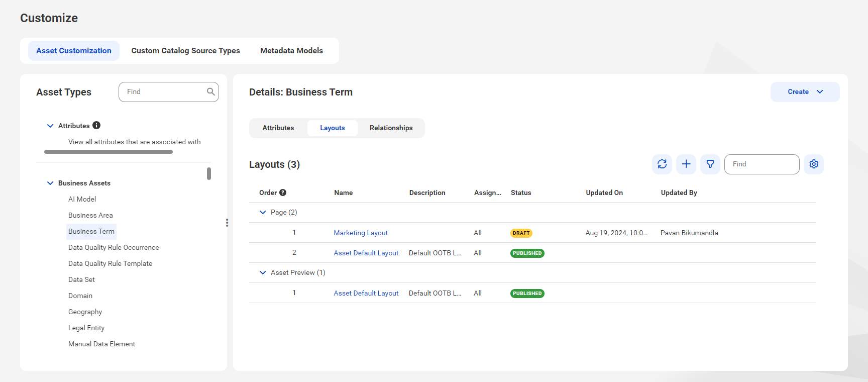Open the layouts filter icon
The width and height of the screenshot is (868, 382).
tap(710, 164)
